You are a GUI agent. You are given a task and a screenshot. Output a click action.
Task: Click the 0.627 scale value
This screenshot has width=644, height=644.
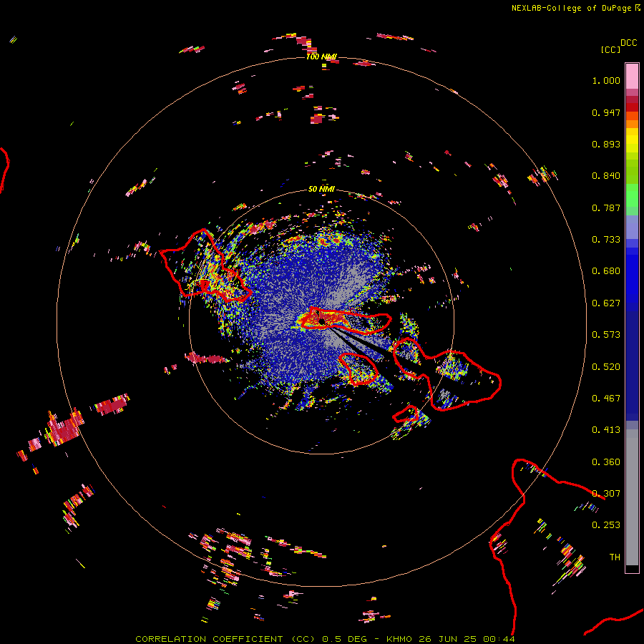pyautogui.click(x=606, y=303)
